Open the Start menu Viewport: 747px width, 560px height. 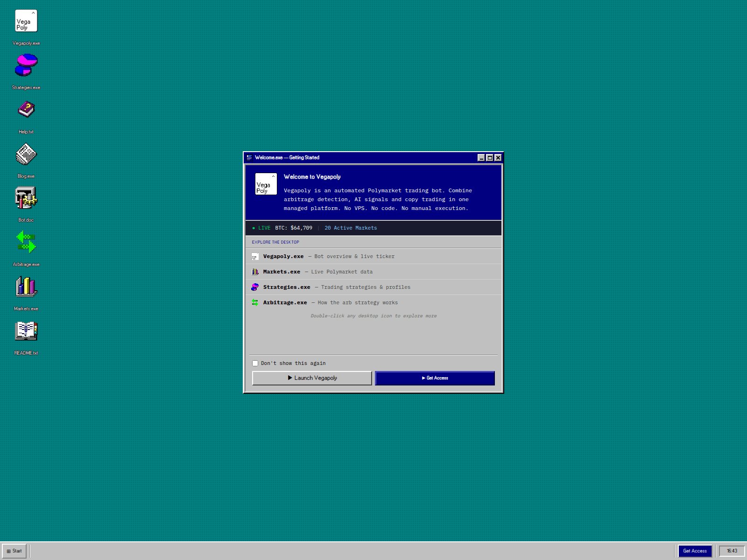[x=14, y=551]
